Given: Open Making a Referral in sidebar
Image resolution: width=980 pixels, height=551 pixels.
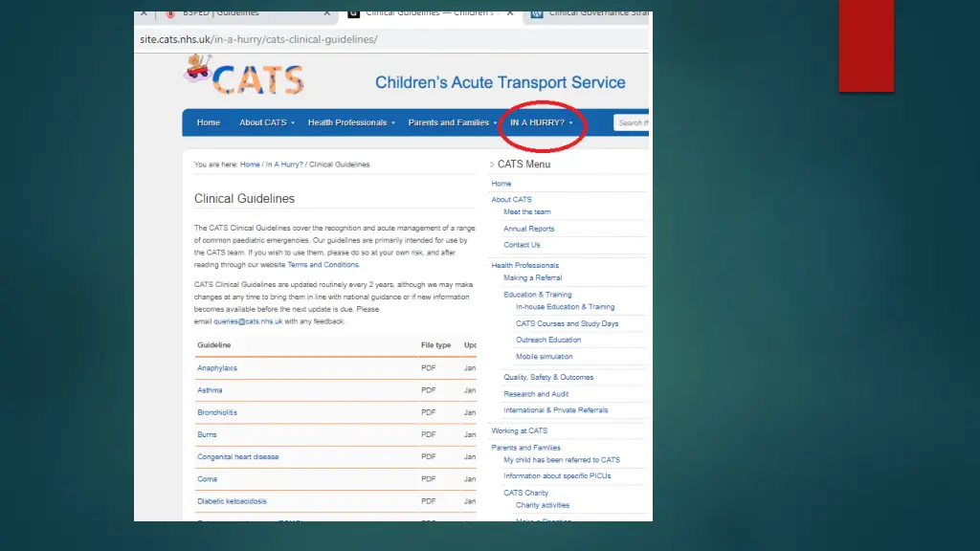Looking at the screenshot, I should [532, 277].
